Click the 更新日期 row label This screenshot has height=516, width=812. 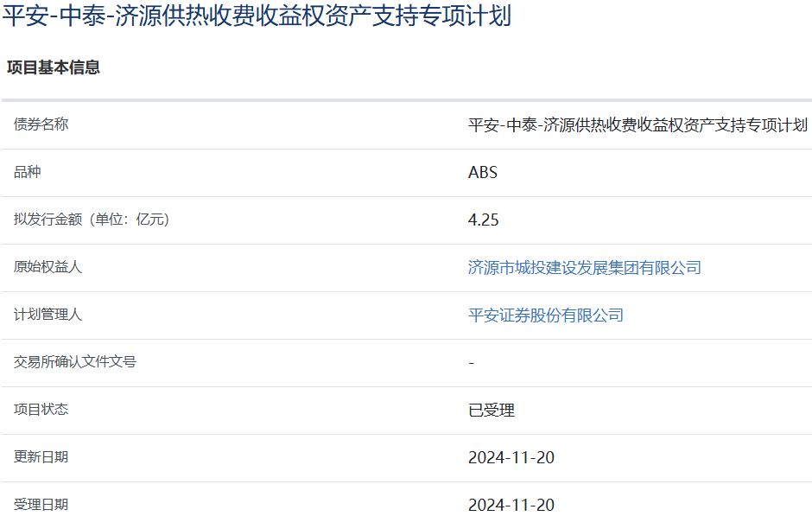coord(41,457)
